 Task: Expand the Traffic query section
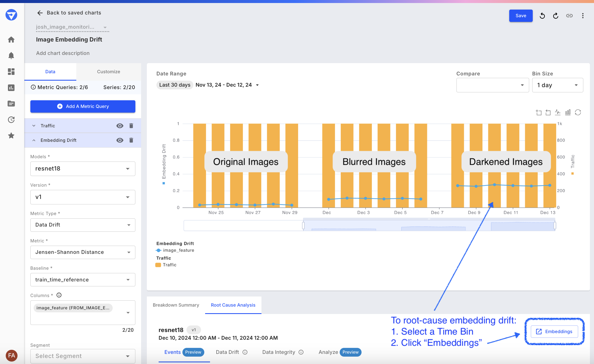pyautogui.click(x=34, y=126)
